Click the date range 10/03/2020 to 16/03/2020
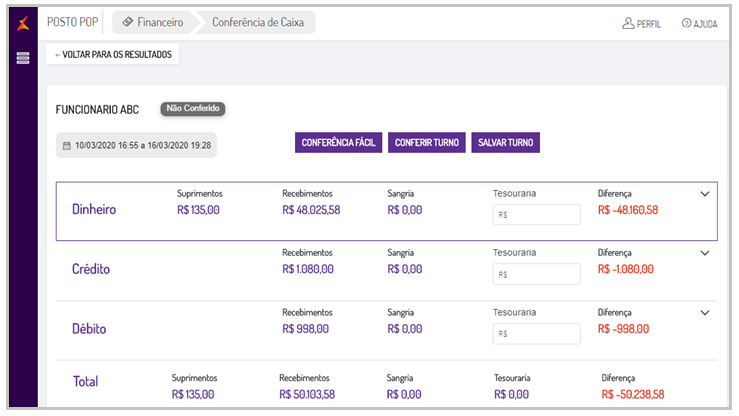739x416 pixels. click(x=142, y=145)
